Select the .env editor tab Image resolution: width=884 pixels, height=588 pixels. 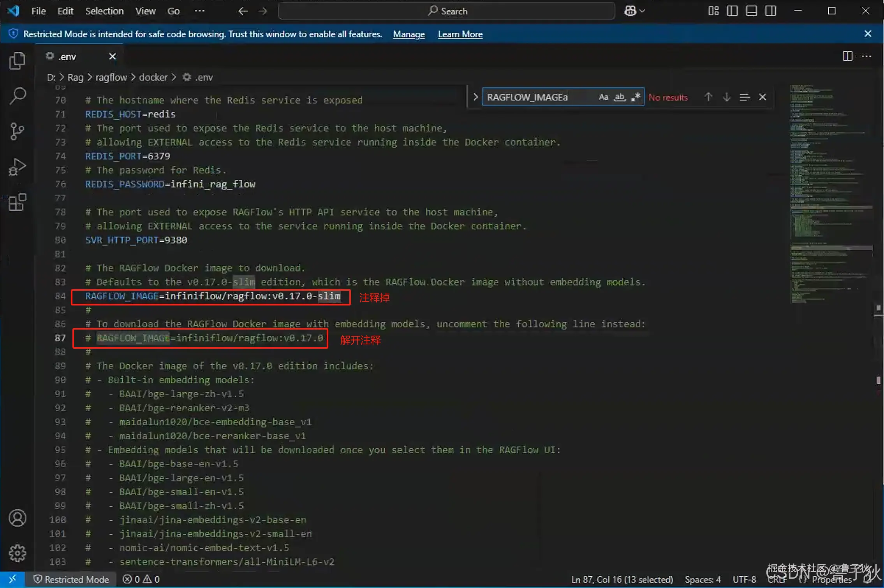[x=68, y=57]
